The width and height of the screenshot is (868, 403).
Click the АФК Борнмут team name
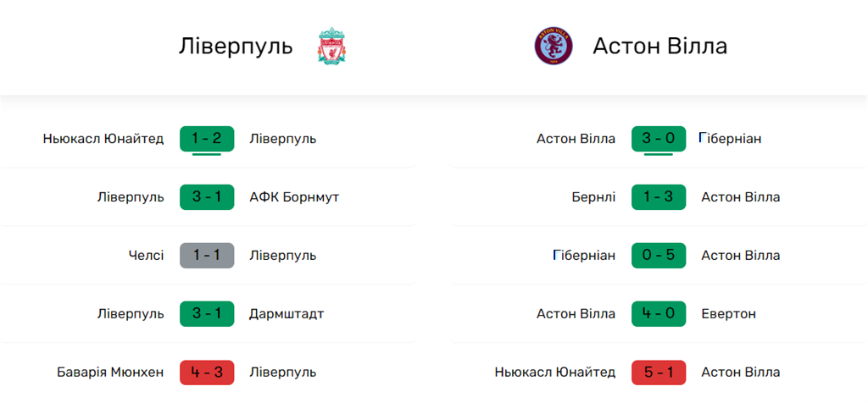pyautogui.click(x=294, y=197)
